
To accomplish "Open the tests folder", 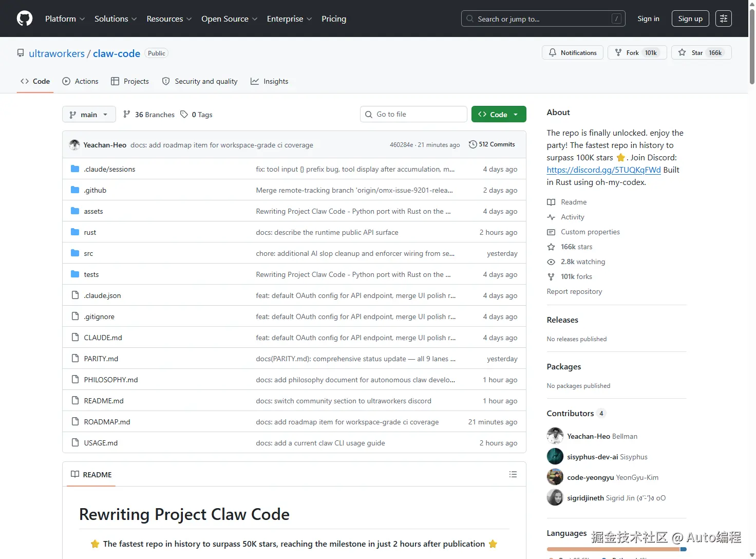I will (91, 274).
